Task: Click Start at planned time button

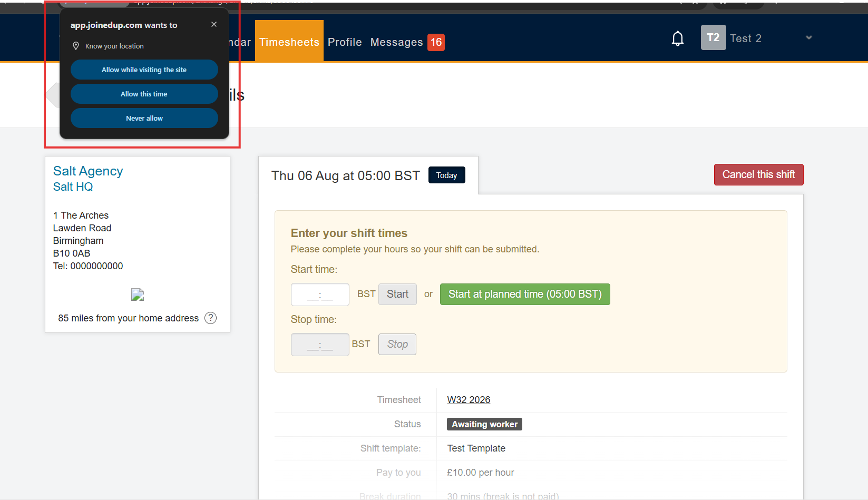Action: click(x=525, y=294)
